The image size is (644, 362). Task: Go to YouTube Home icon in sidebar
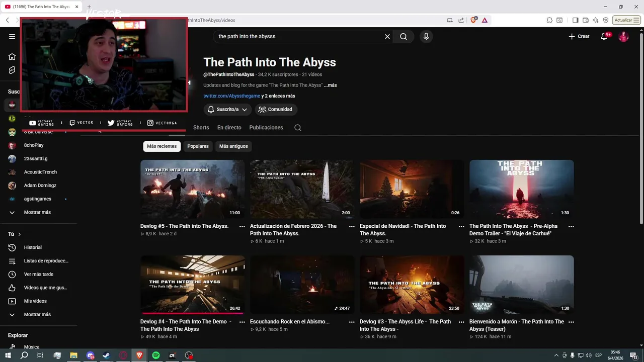coord(12,56)
